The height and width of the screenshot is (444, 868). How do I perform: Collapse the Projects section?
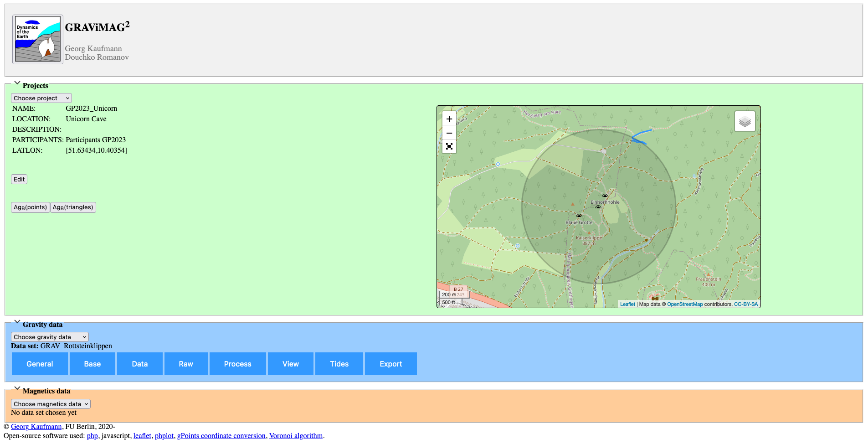17,83
